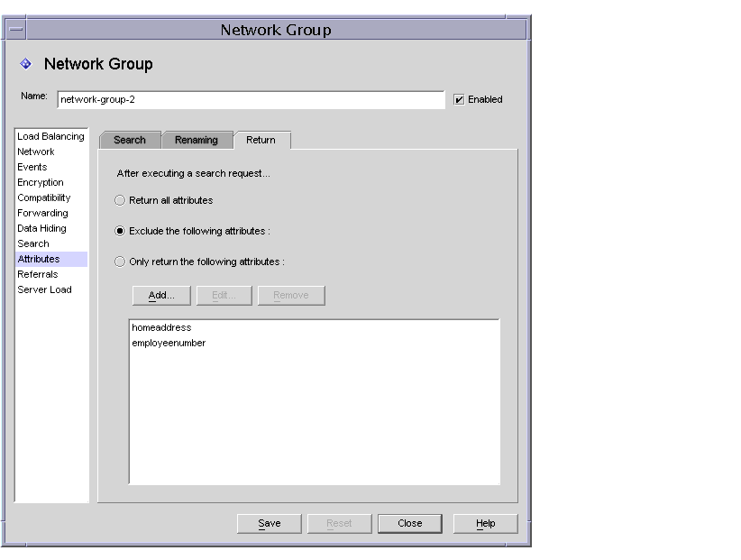Viewport: 741px width, 560px height.
Task: Open the Referrals settings
Action: 37,274
